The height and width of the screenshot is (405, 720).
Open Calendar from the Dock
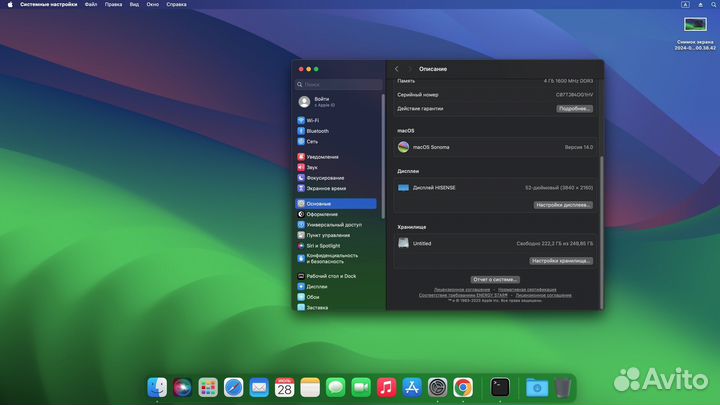point(284,387)
